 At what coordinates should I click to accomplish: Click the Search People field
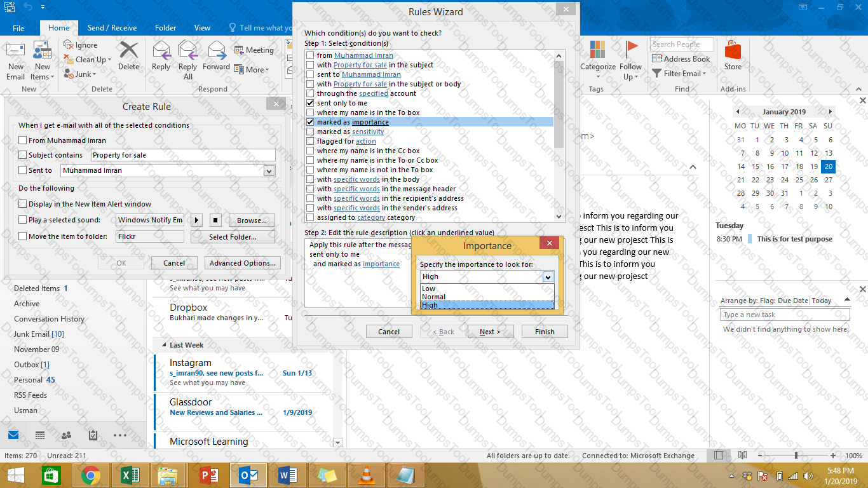tap(682, 44)
